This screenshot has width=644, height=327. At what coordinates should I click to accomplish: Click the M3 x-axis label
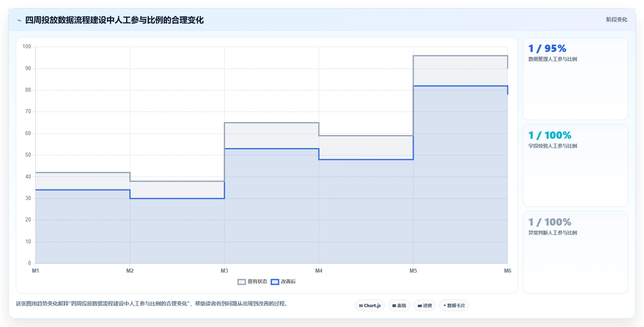click(224, 271)
